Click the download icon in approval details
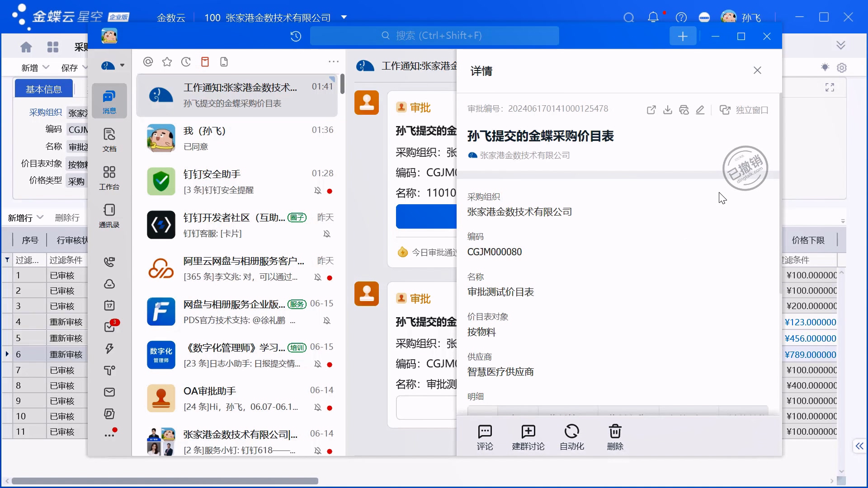This screenshot has width=868, height=488. (667, 110)
